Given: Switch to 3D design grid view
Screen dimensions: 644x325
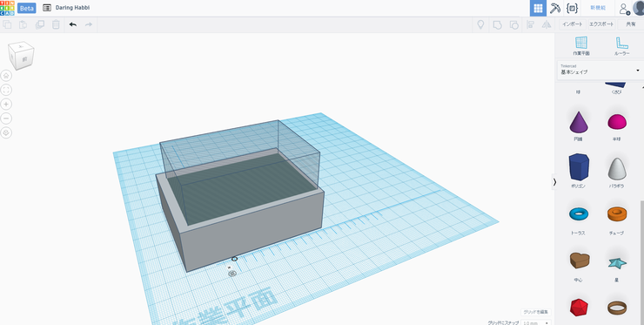Looking at the screenshot, I should [x=538, y=8].
